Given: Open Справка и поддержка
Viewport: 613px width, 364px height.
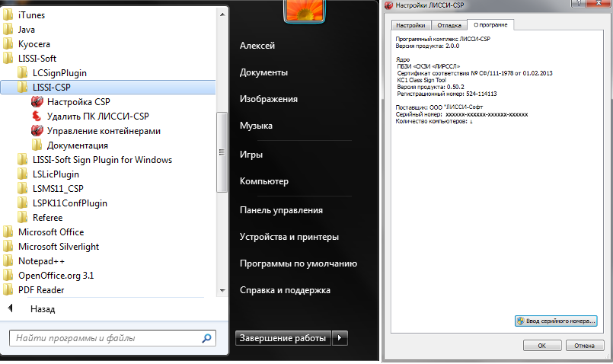Looking at the screenshot, I should pyautogui.click(x=285, y=290).
